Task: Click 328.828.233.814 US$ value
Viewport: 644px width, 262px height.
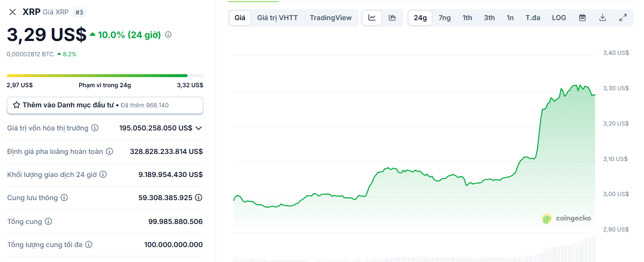Action: pos(166,151)
